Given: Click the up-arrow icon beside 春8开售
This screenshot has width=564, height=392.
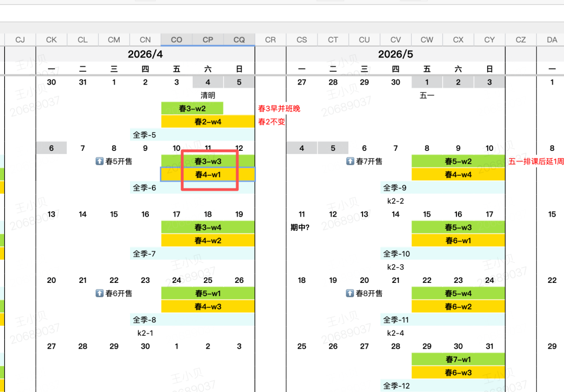Looking at the screenshot, I should pyautogui.click(x=350, y=293).
